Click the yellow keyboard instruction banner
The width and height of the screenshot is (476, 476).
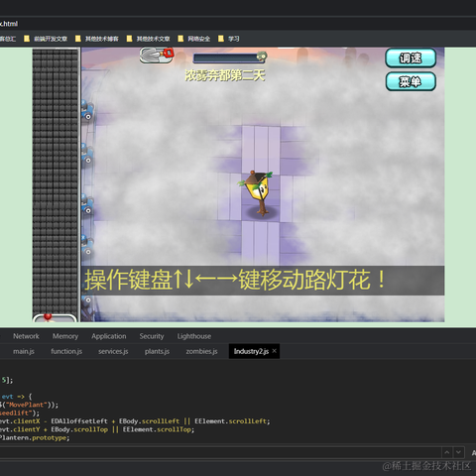(x=263, y=281)
